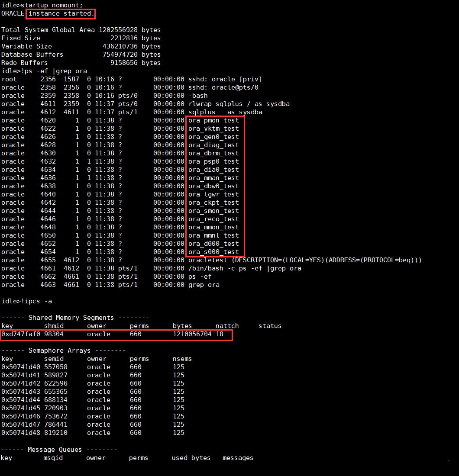Viewport: 459px width, 476px height.
Task: Click process name ora_psp0_test
Action: point(213,161)
